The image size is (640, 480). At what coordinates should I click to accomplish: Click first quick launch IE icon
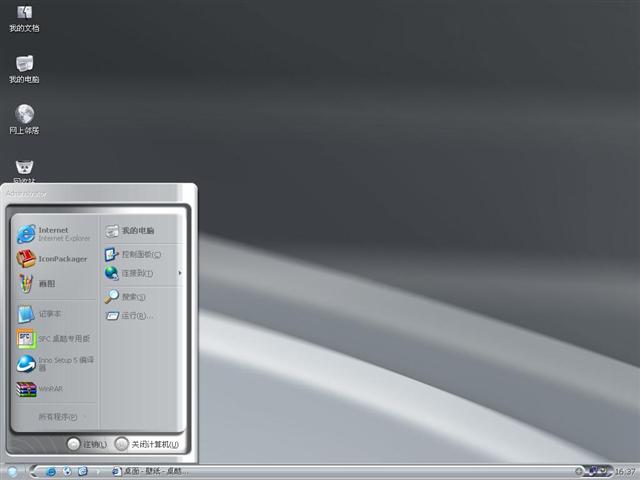51,472
